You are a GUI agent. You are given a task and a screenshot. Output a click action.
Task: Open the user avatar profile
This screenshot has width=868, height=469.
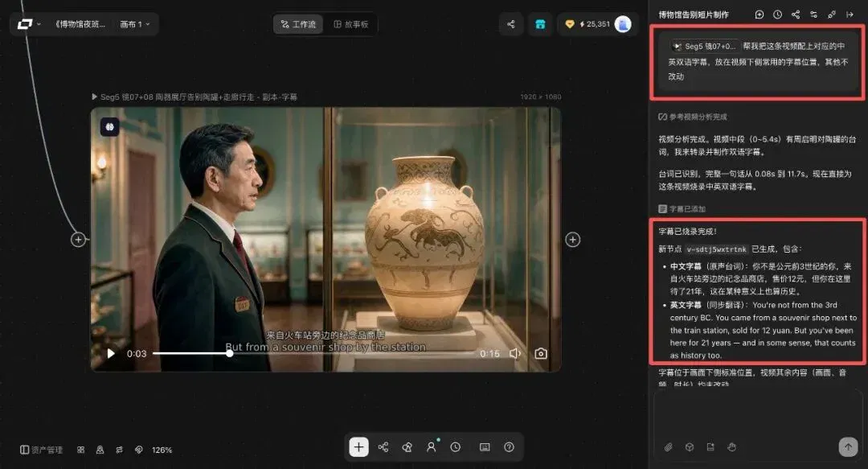[x=623, y=24]
